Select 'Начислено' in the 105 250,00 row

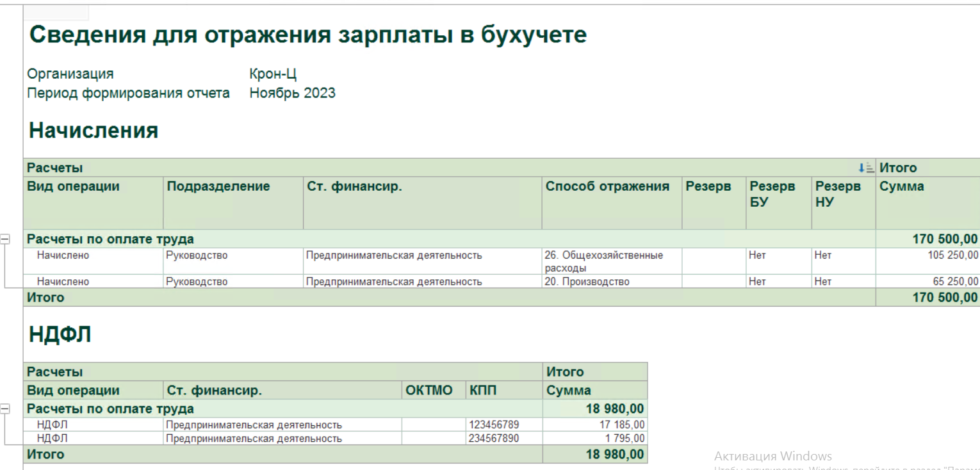tap(63, 255)
